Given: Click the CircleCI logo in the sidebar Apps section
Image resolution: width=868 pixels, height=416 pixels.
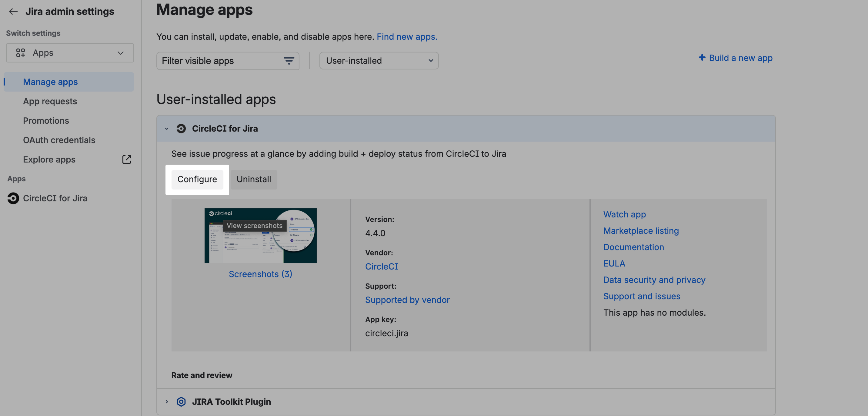Looking at the screenshot, I should pyautogui.click(x=13, y=198).
